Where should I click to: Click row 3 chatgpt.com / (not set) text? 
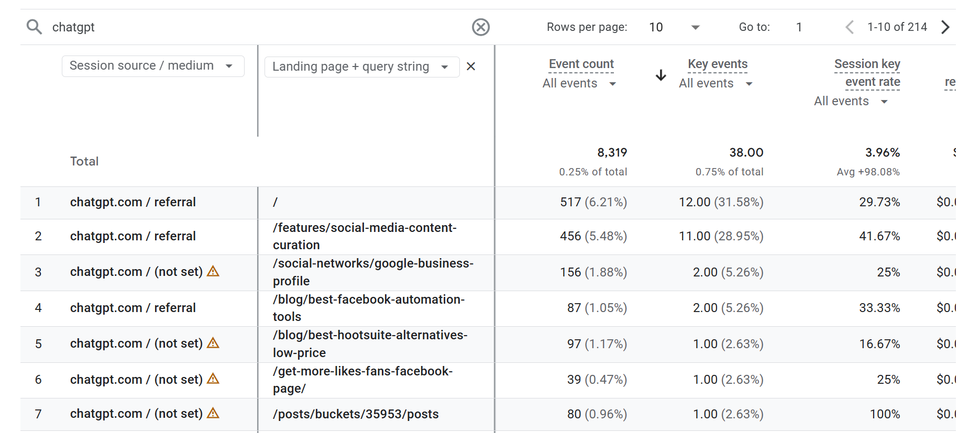tap(136, 272)
